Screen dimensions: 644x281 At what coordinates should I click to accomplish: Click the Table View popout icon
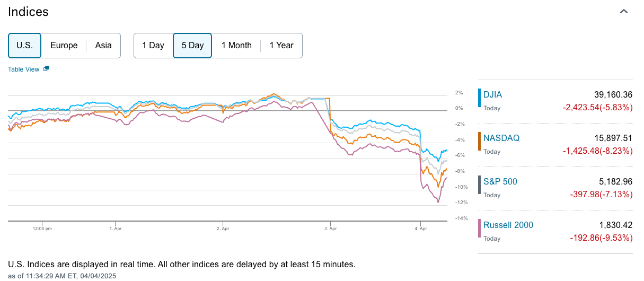[x=46, y=69]
